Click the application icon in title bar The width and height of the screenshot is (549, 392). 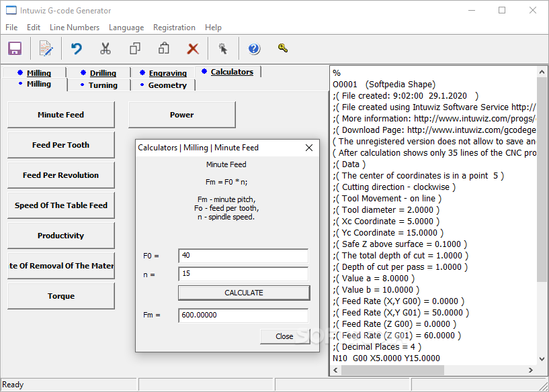[11, 11]
